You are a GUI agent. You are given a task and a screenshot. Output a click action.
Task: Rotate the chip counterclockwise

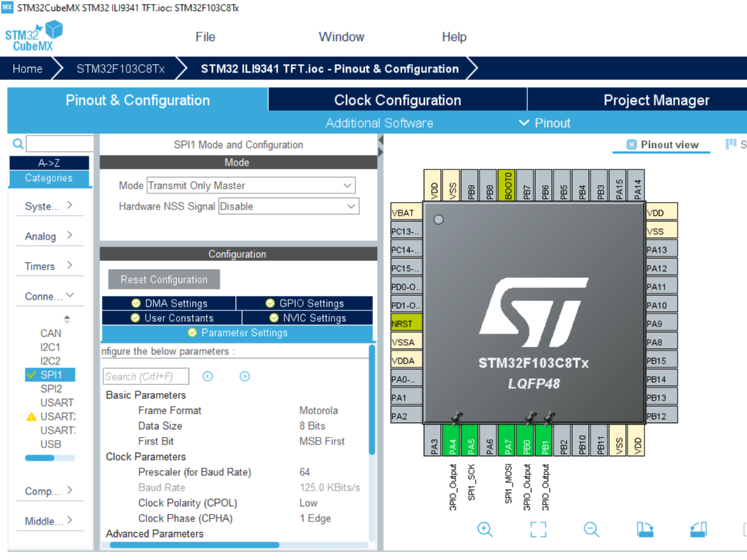click(x=697, y=529)
